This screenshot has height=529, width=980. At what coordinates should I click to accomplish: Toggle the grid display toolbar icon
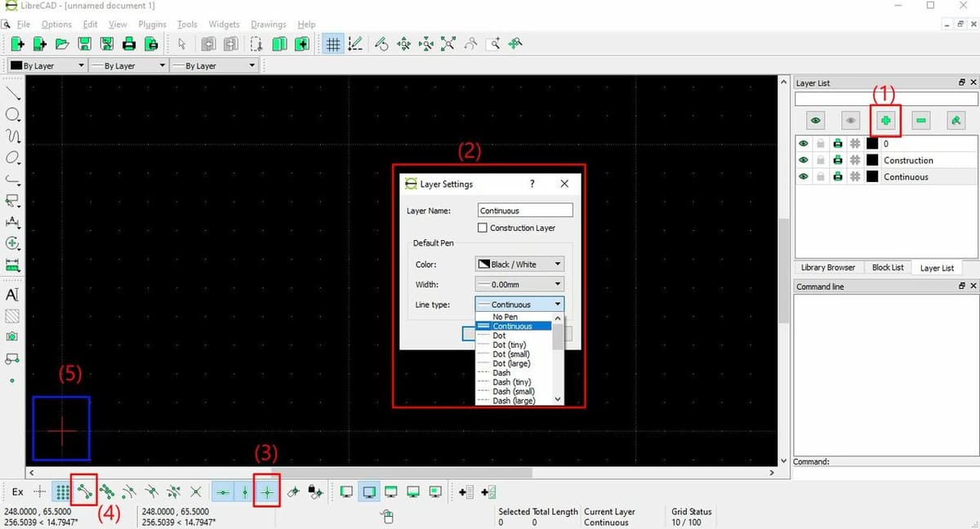[x=332, y=44]
